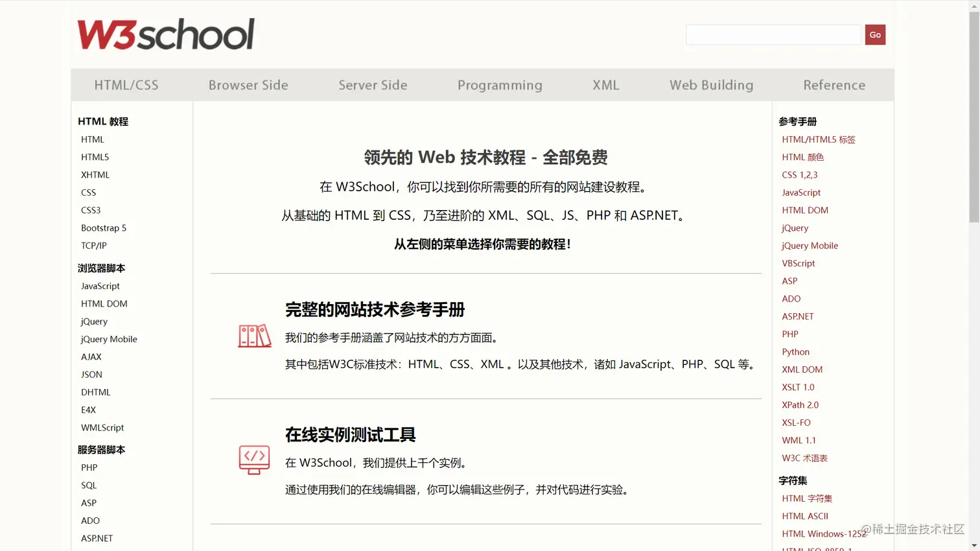Visit the TCP/IP tutorial link
Screen dimensions: 980x551
point(94,246)
